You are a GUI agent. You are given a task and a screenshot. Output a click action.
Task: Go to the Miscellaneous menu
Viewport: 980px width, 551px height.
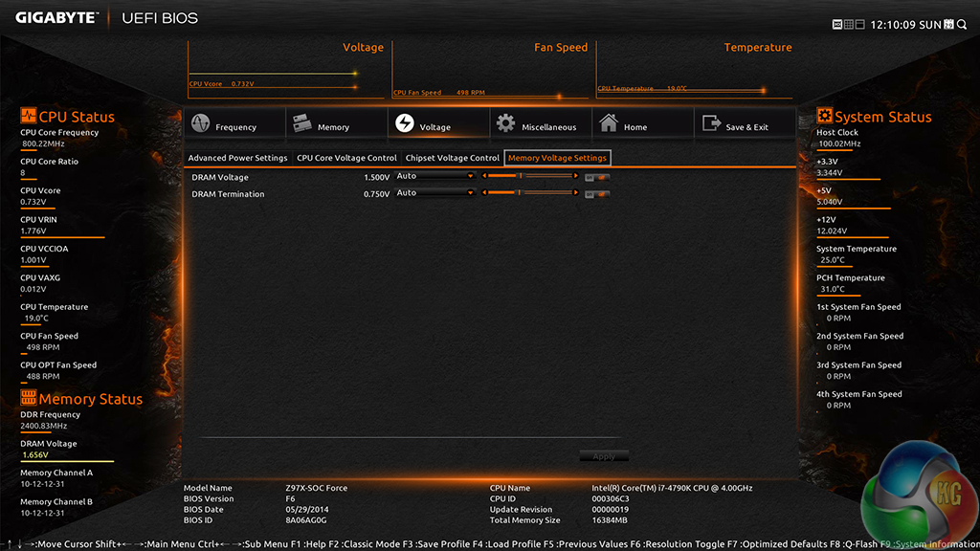(x=541, y=123)
